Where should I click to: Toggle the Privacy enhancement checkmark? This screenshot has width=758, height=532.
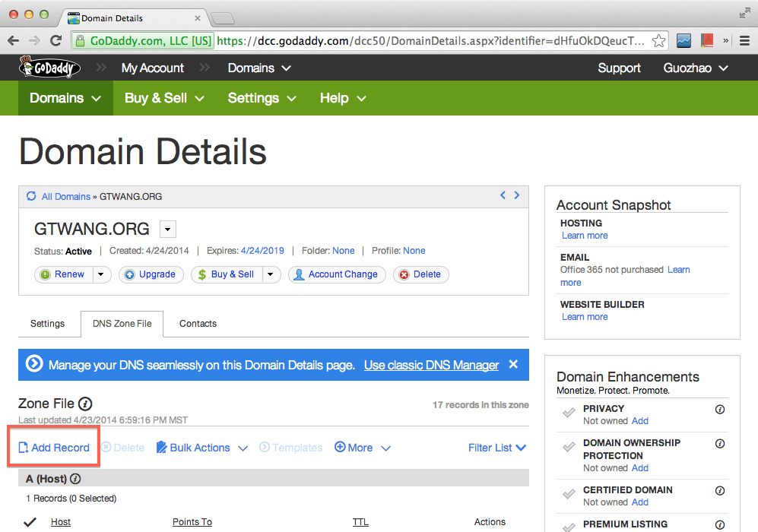pos(569,413)
